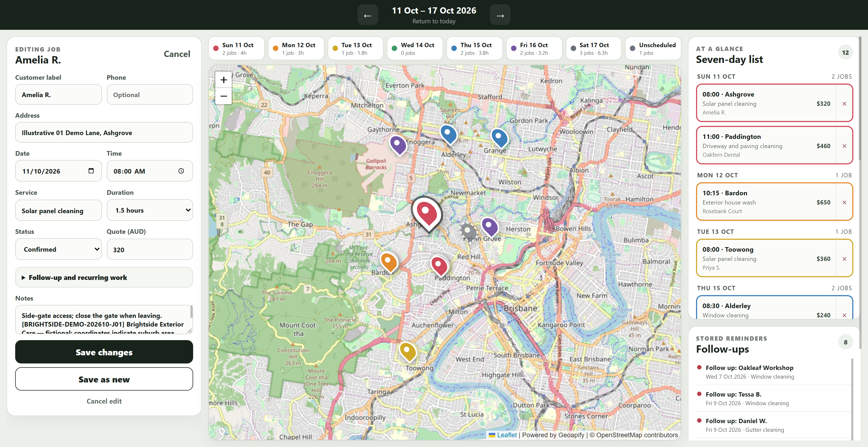Focus the Phone input field
The width and height of the screenshot is (868, 447).
150,95
